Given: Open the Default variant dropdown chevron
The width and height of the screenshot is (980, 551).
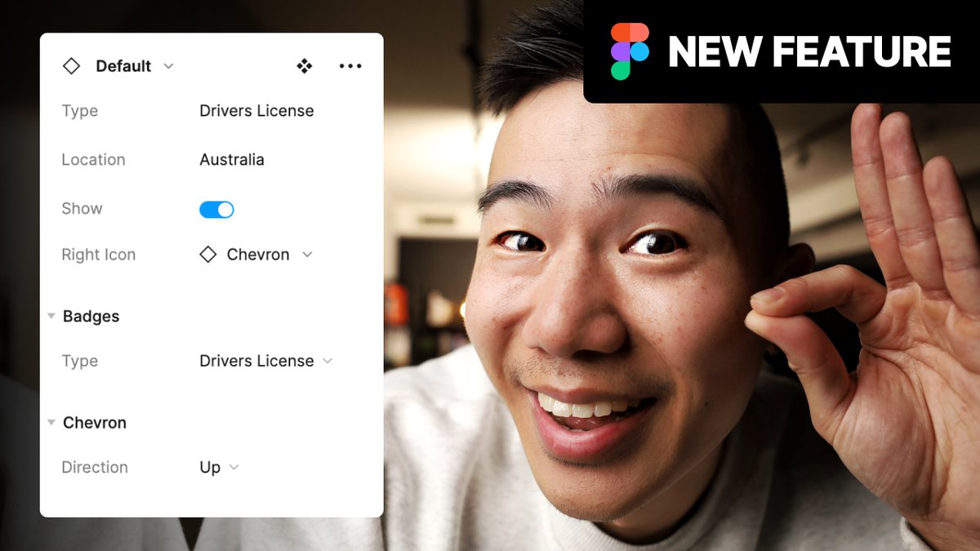Looking at the screenshot, I should [168, 66].
